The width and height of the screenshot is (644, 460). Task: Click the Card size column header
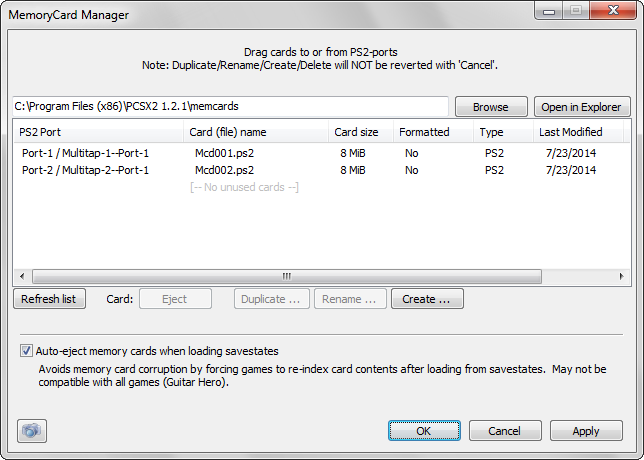(361, 132)
